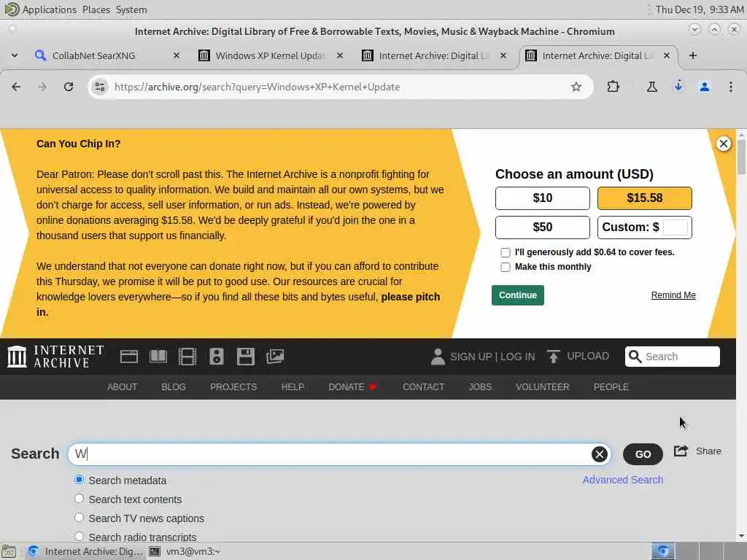This screenshot has width=747, height=560.
Task: Open Chrome Labs flask icon
Action: (x=651, y=87)
